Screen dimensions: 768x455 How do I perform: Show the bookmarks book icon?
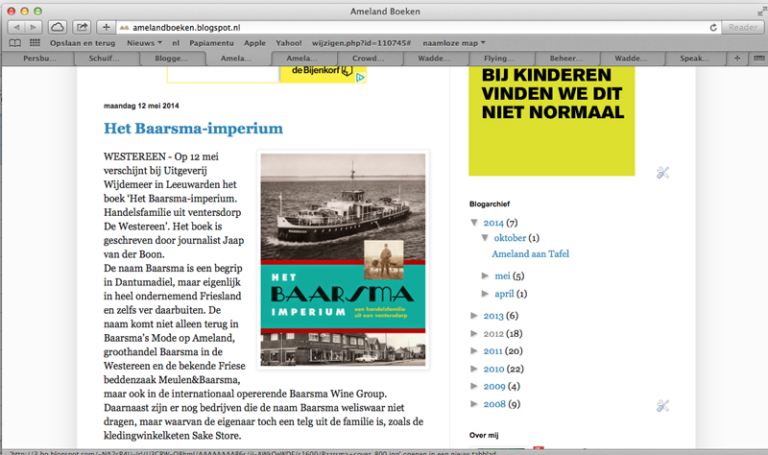15,43
